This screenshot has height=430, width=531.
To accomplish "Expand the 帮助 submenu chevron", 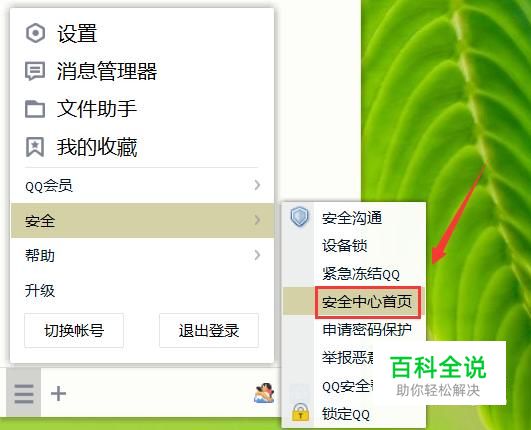I will tap(257, 255).
